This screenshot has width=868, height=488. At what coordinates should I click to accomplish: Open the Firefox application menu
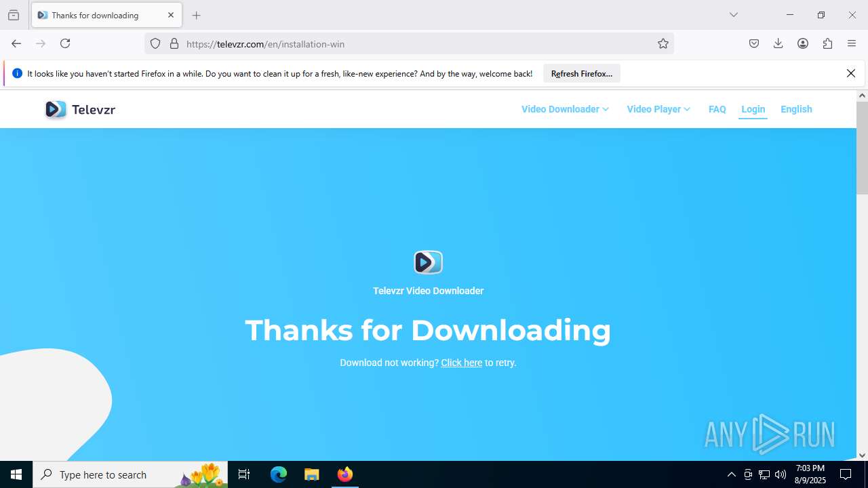[x=852, y=43]
